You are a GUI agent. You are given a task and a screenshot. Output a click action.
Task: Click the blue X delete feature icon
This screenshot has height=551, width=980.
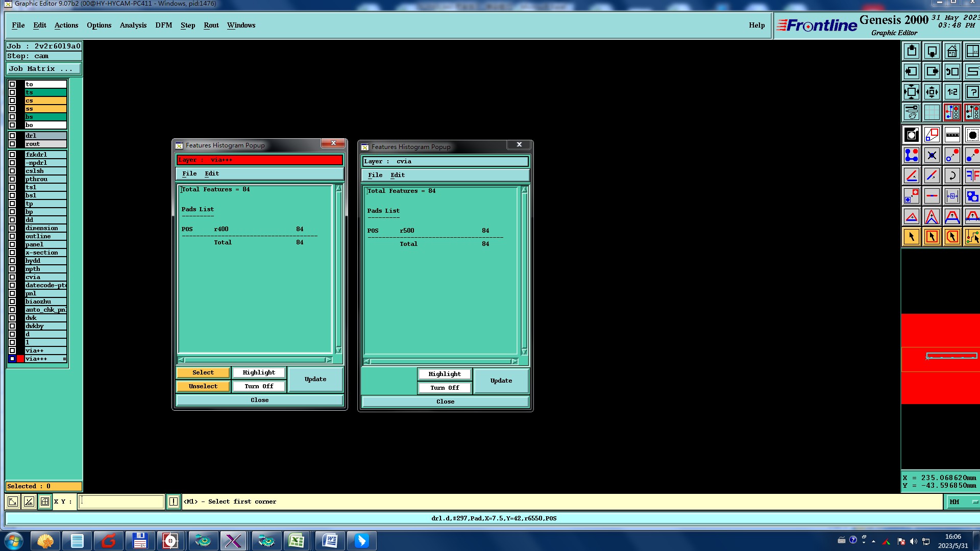click(x=932, y=156)
